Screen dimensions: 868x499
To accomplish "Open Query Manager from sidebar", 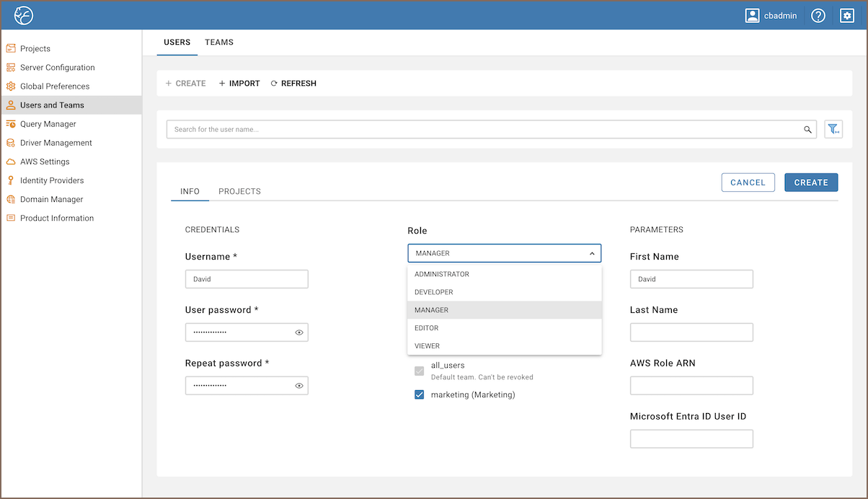I will tap(48, 124).
